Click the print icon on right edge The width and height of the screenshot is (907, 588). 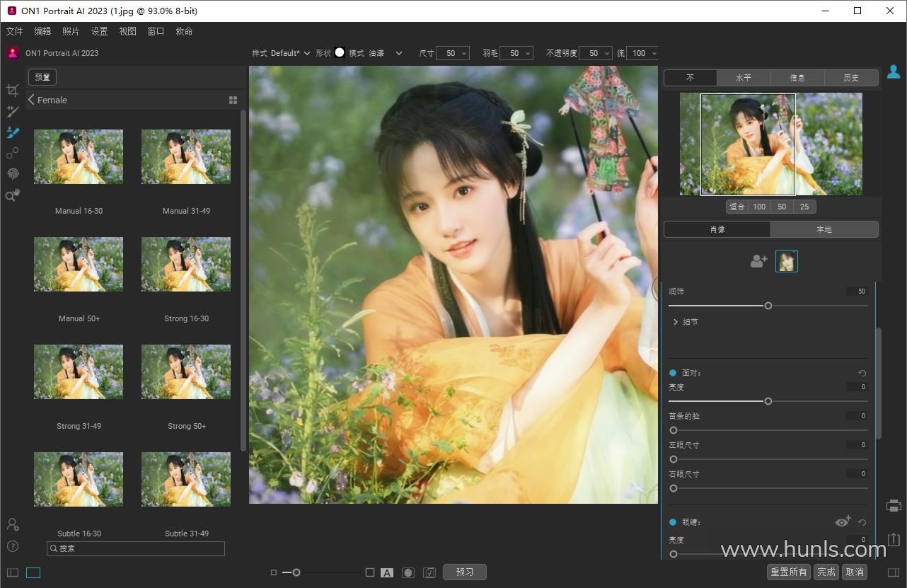pyautogui.click(x=894, y=505)
